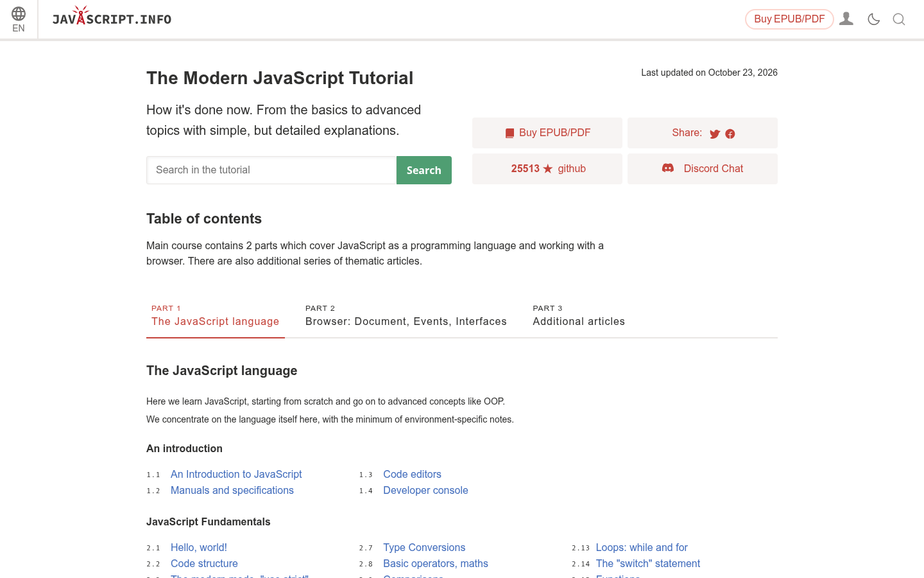The width and height of the screenshot is (924, 578).
Task: Open site search magnifier icon
Action: click(x=899, y=19)
